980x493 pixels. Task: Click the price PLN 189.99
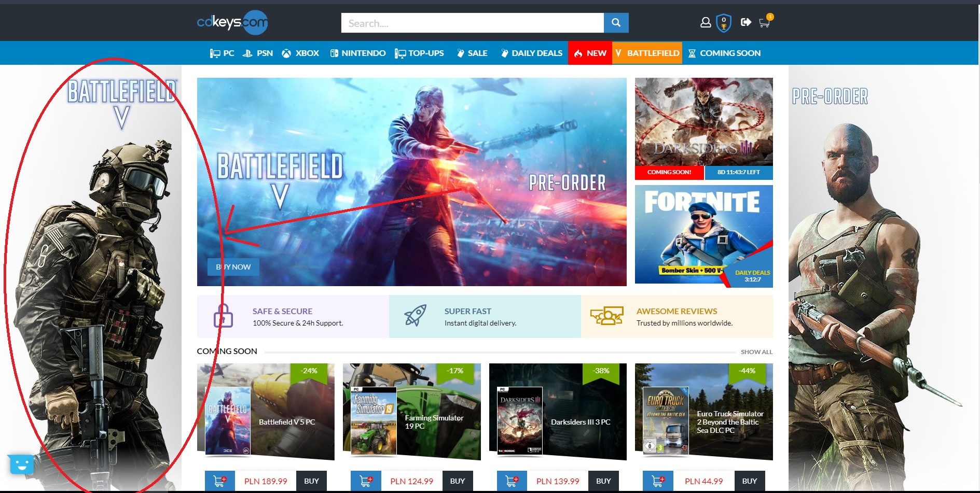click(x=266, y=481)
